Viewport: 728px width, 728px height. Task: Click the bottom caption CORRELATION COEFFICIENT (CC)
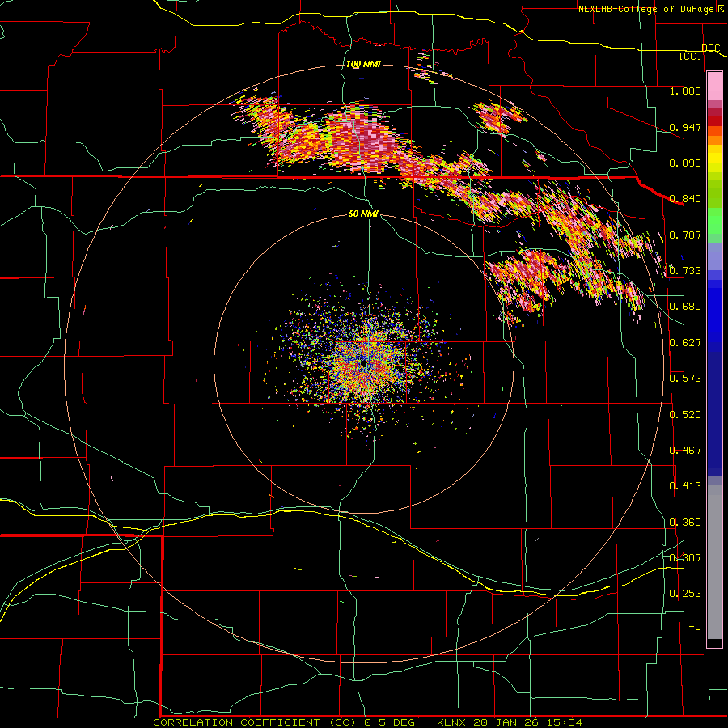pos(255,722)
